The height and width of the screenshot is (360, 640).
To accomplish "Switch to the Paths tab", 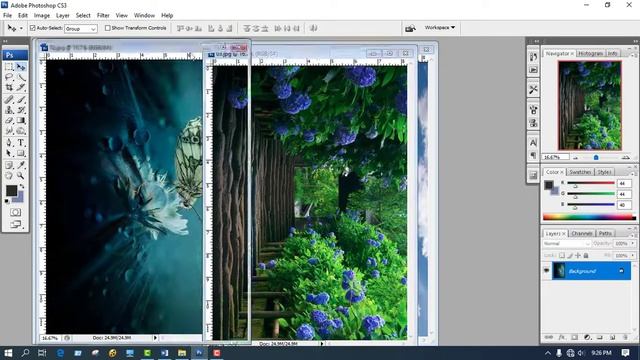I will (605, 233).
